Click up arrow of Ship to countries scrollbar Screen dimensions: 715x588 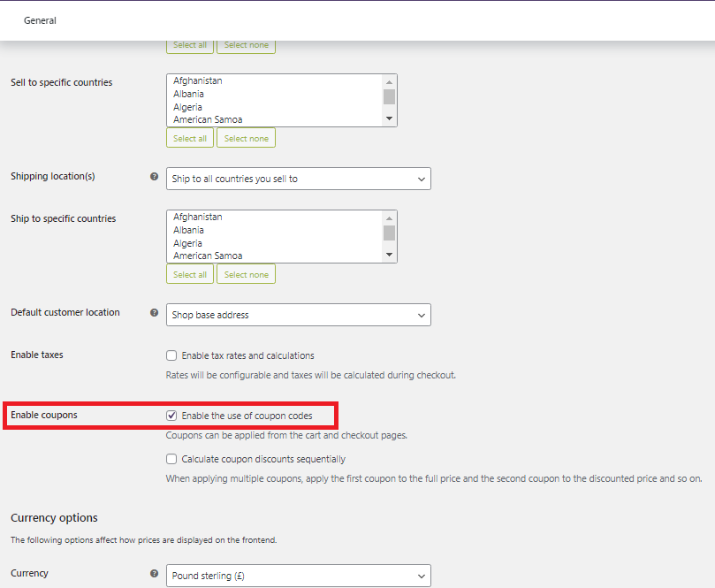[x=389, y=218]
